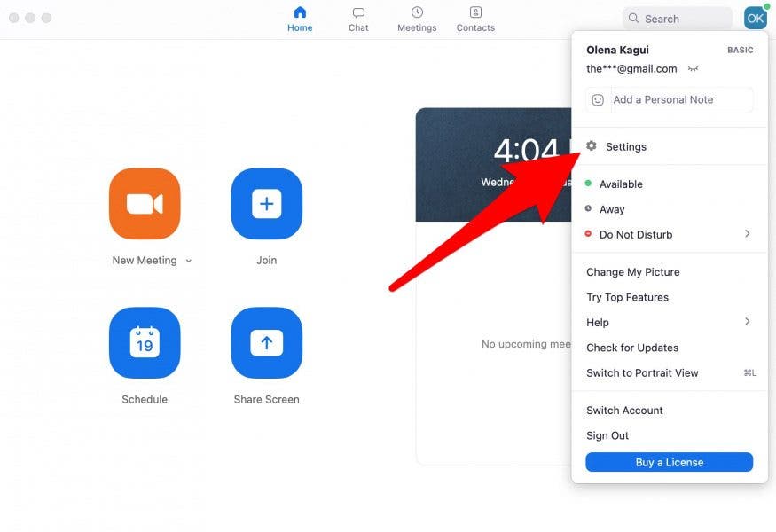The height and width of the screenshot is (532, 776).
Task: Open the Join meeting icon
Action: pyautogui.click(x=266, y=204)
